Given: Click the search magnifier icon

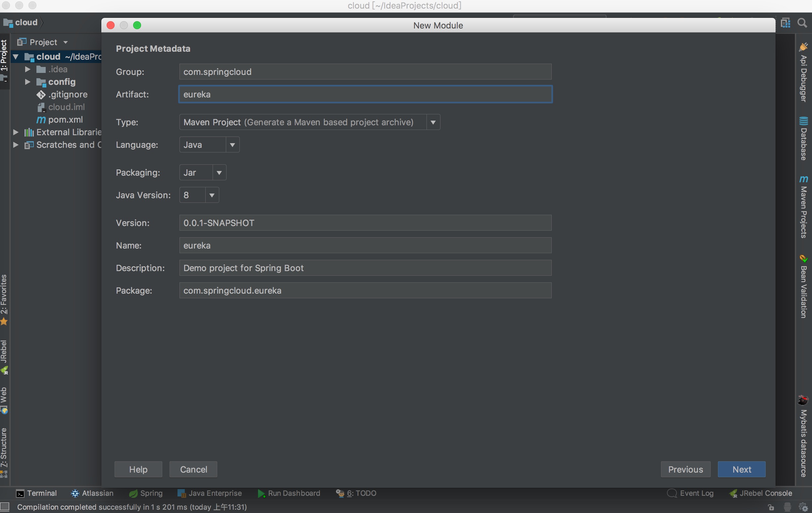Looking at the screenshot, I should [x=802, y=23].
